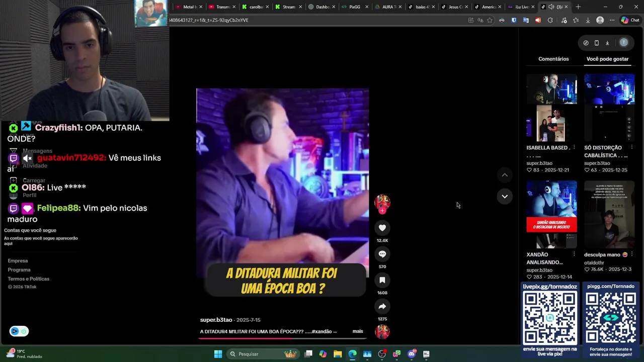The height and width of the screenshot is (362, 644).
Task: Toggle the floating pill button in the sidebar
Action: point(19,331)
